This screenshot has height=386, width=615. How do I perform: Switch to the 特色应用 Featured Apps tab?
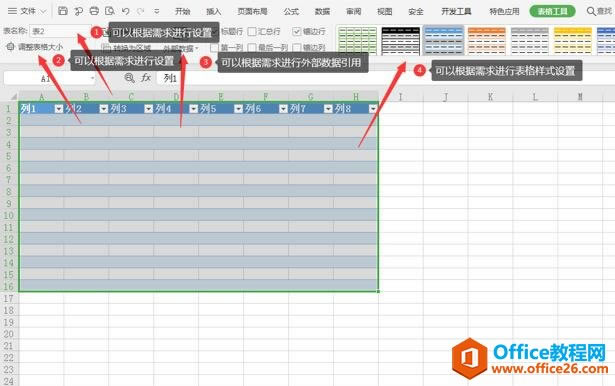504,11
